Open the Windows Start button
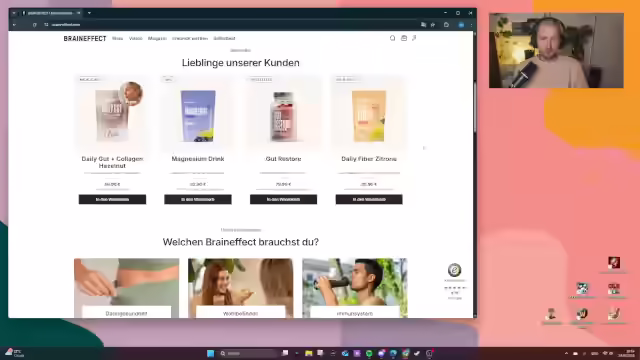This screenshot has width=640, height=360. point(211,353)
